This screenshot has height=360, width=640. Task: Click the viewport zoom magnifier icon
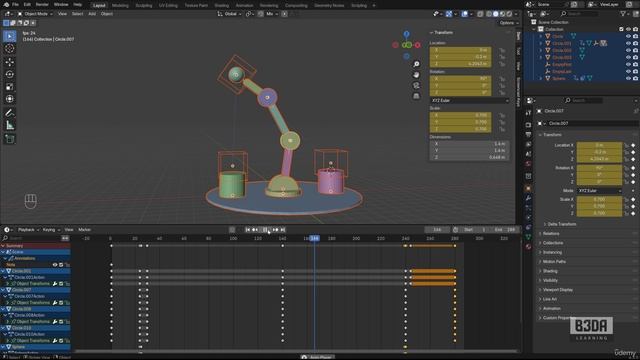[416, 64]
